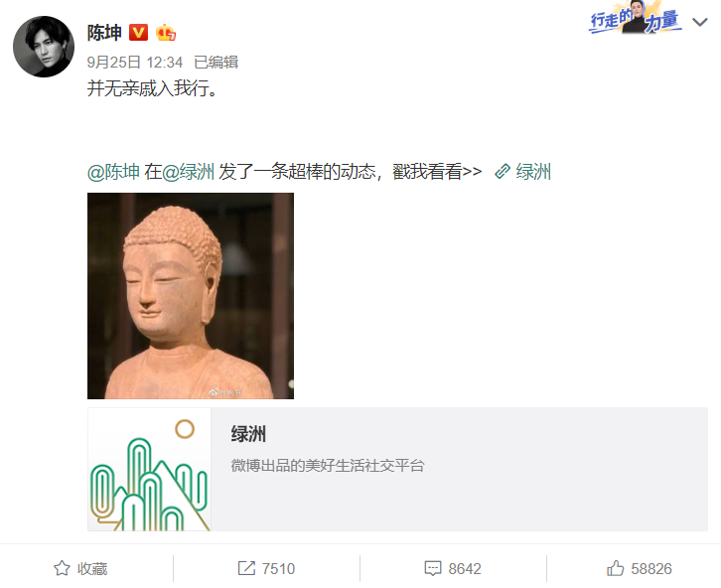Click the orange V verified badge
The width and height of the screenshot is (721, 588).
138,33
